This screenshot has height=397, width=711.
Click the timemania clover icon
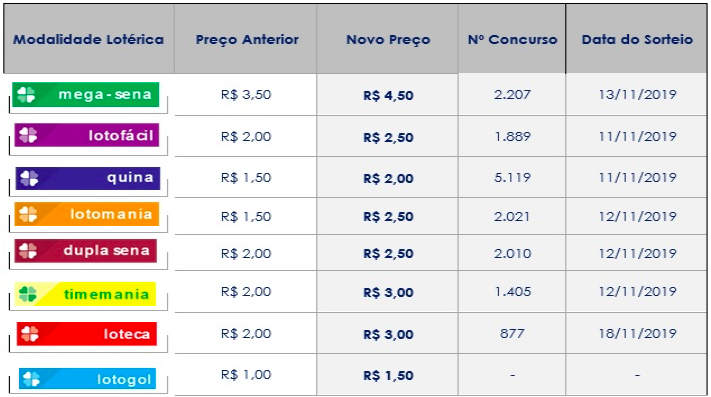click(x=28, y=294)
